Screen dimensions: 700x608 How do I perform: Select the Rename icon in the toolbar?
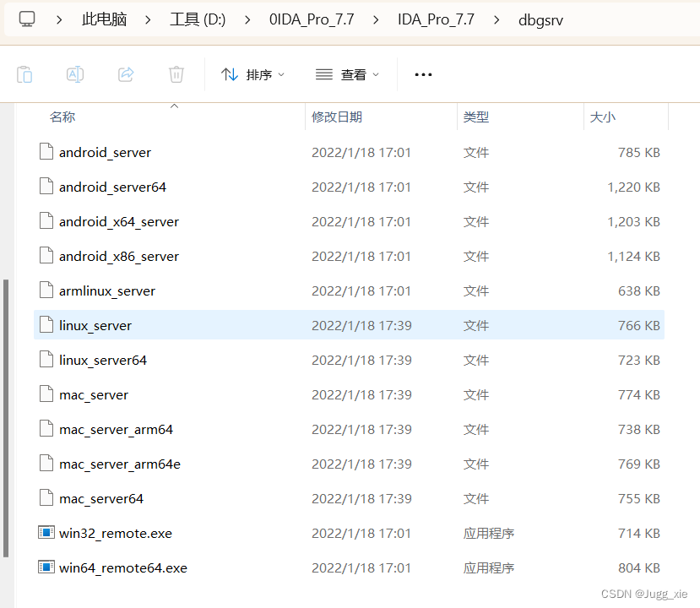74,74
